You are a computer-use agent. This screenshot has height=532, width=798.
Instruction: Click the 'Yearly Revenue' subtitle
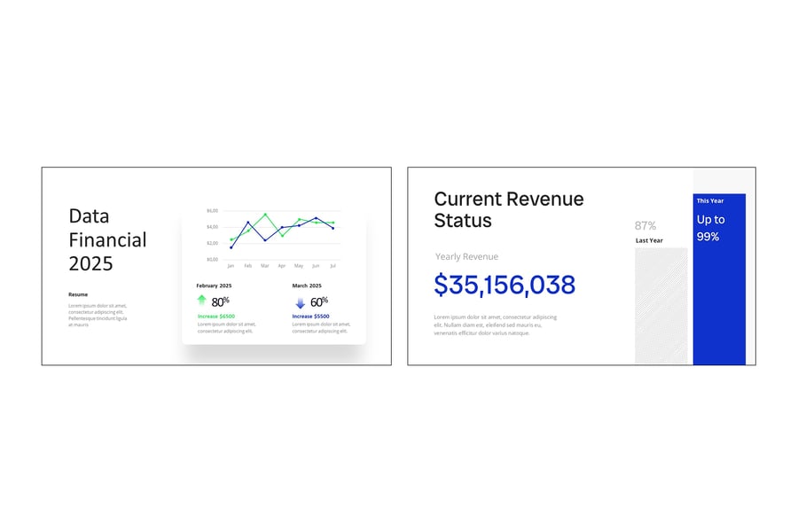[466, 257]
